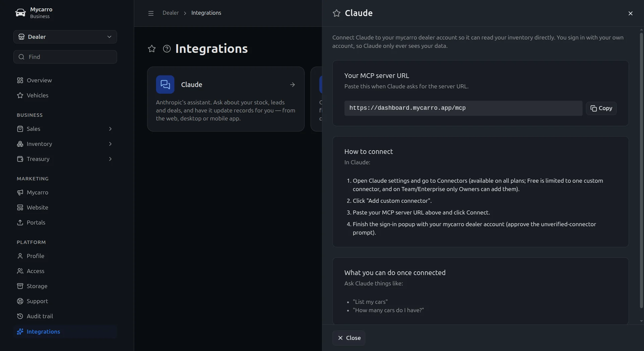Click the Treasury wallet icon
The height and width of the screenshot is (351, 644).
[20, 159]
